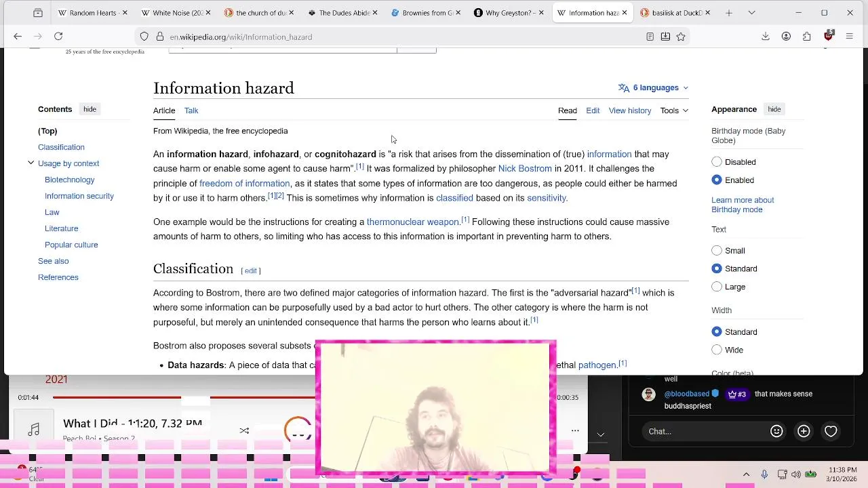Follow the Nick Bostrom link
This screenshot has height=488, width=868.
tap(525, 169)
